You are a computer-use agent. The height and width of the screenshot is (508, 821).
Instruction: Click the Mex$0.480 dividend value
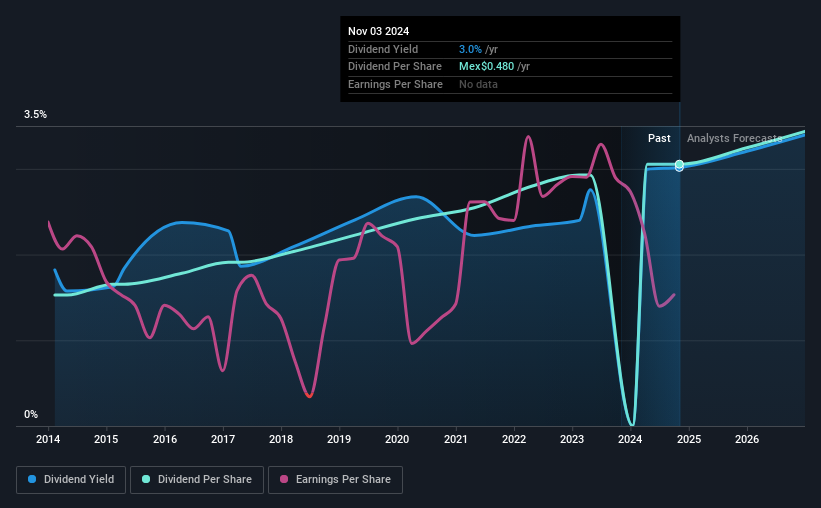pos(486,67)
